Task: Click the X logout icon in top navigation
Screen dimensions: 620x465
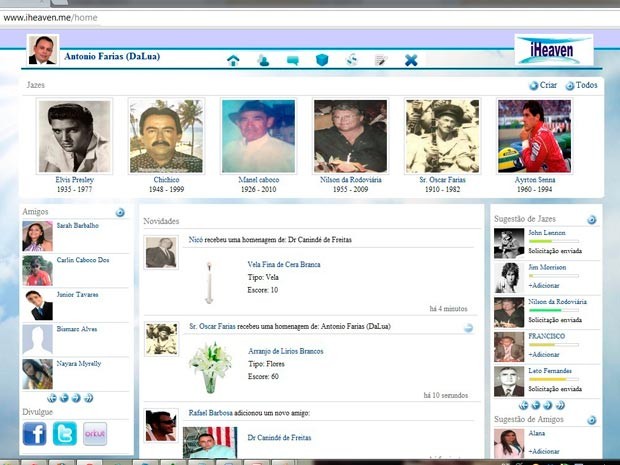Action: click(x=411, y=60)
